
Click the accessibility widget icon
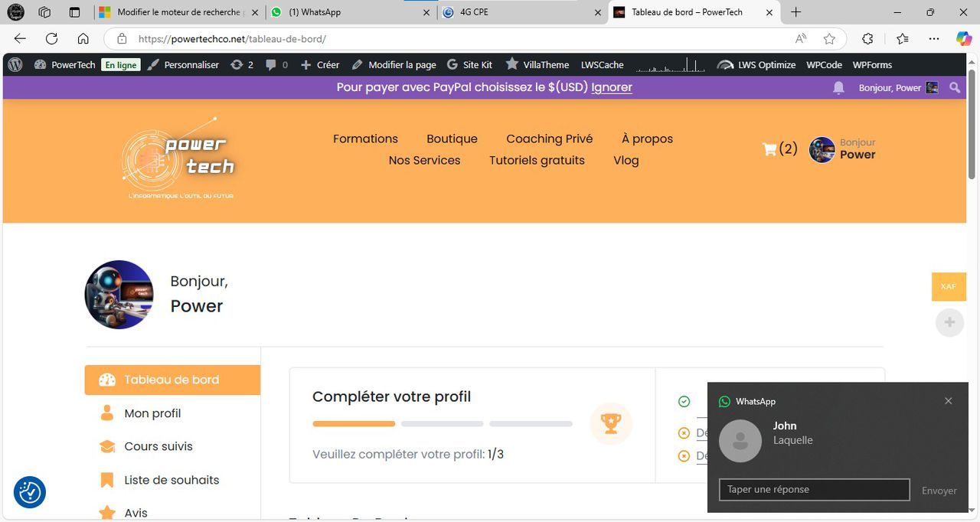pyautogui.click(x=30, y=492)
